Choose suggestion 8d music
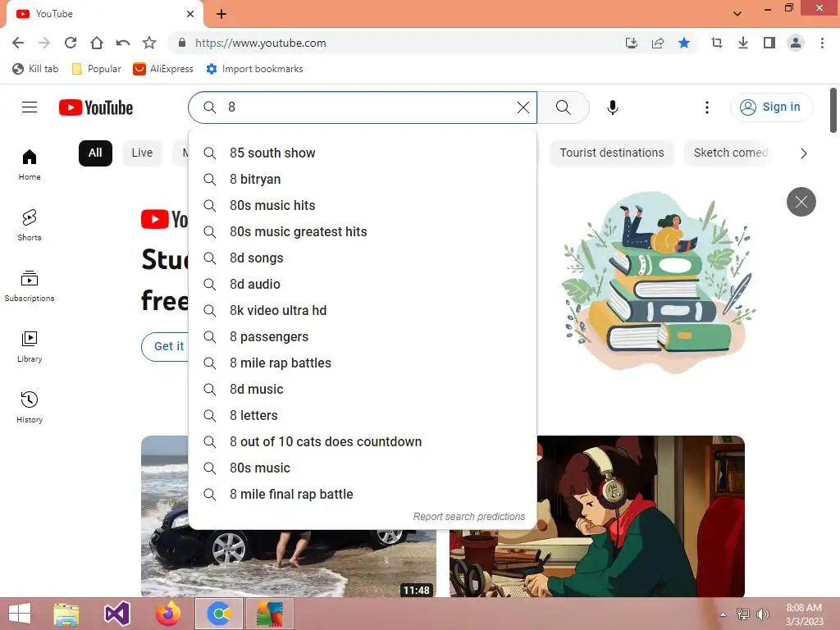840x630 pixels. click(363, 390)
